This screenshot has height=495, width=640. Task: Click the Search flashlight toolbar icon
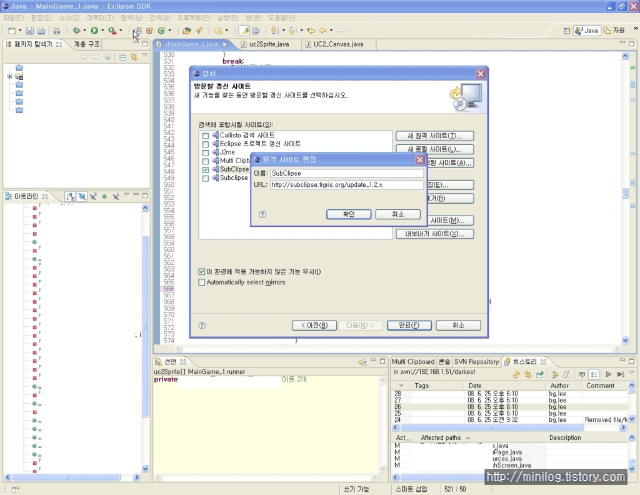pos(199,31)
